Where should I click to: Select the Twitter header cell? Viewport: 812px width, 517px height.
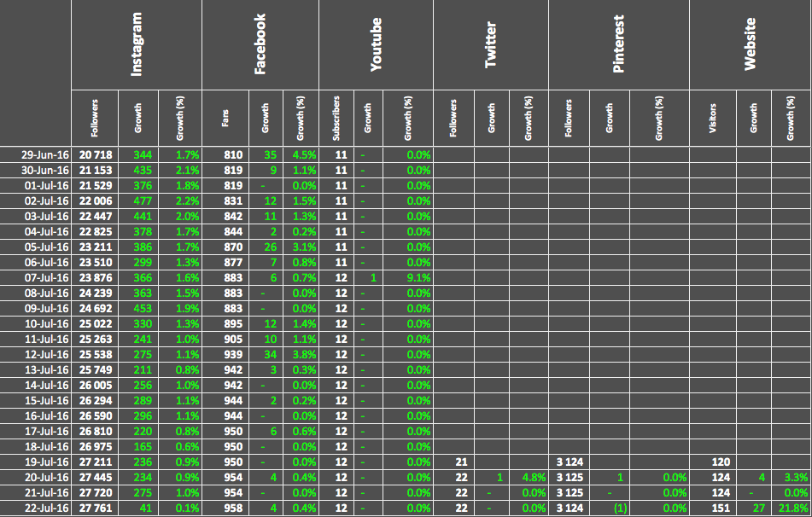490,45
